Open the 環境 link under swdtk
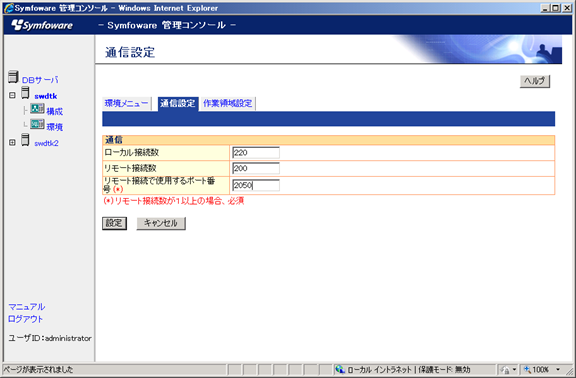Viewport: 576px width, 378px height. point(54,127)
